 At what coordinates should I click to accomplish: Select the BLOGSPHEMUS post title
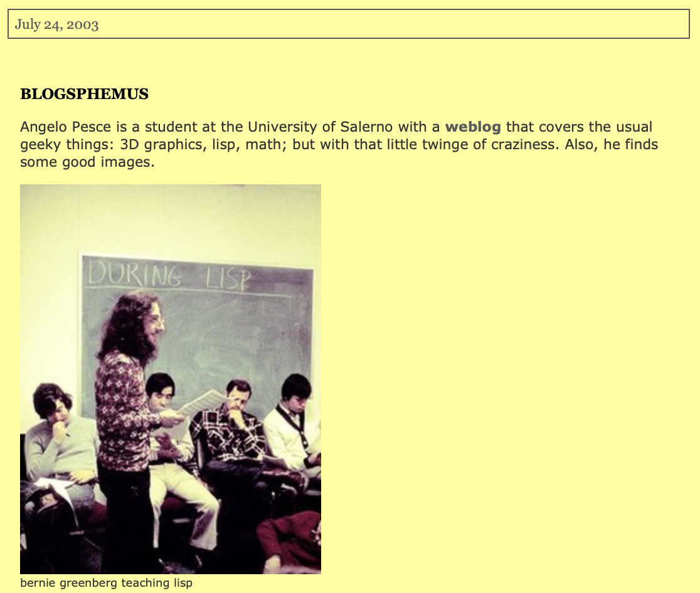85,93
